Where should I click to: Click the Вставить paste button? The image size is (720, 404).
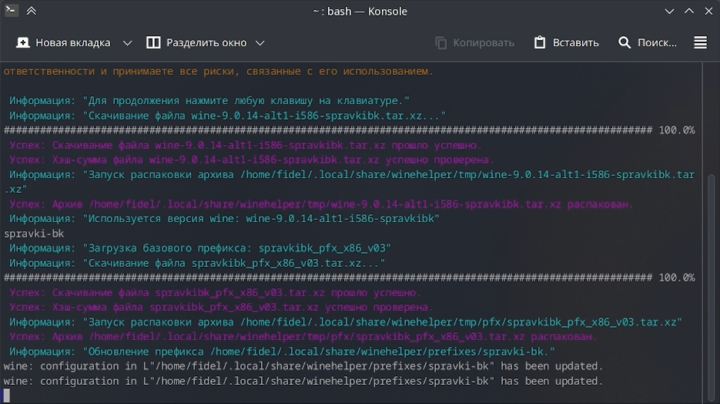pos(567,43)
